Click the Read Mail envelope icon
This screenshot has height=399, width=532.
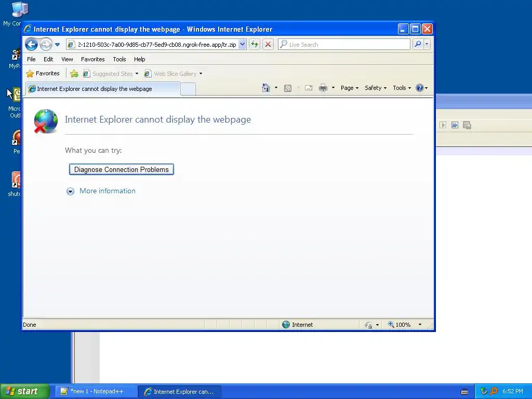tap(309, 88)
